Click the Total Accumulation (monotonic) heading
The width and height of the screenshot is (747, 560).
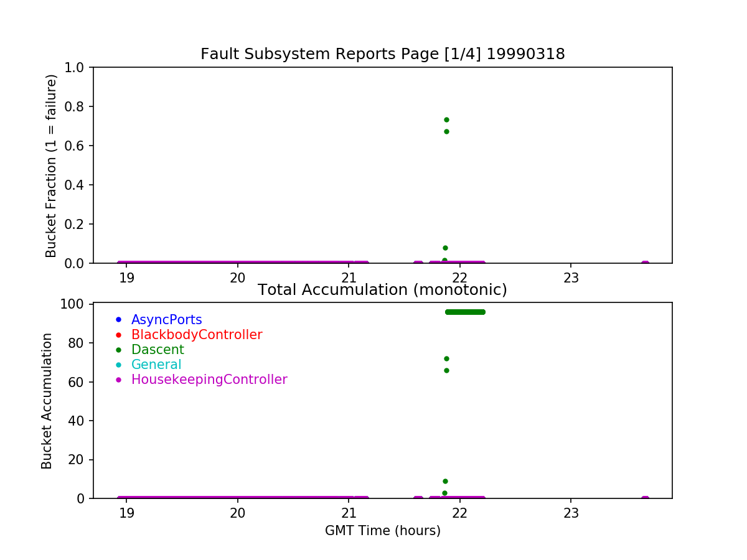pos(382,290)
